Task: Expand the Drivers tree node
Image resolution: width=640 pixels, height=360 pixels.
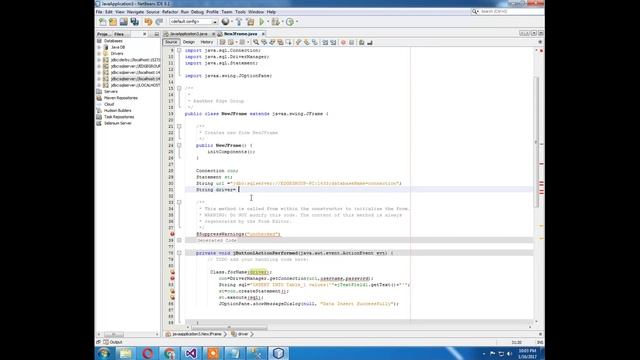Action: point(99,53)
